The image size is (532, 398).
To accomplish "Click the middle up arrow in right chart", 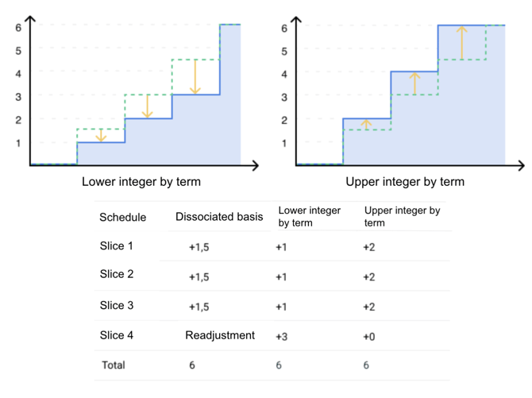I will click(414, 83).
